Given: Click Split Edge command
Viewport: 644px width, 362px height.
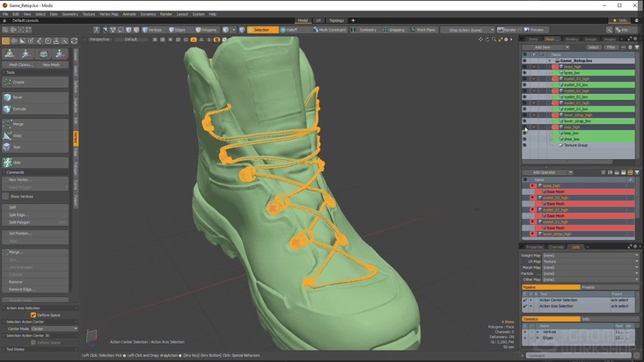Looking at the screenshot, I should (35, 214).
